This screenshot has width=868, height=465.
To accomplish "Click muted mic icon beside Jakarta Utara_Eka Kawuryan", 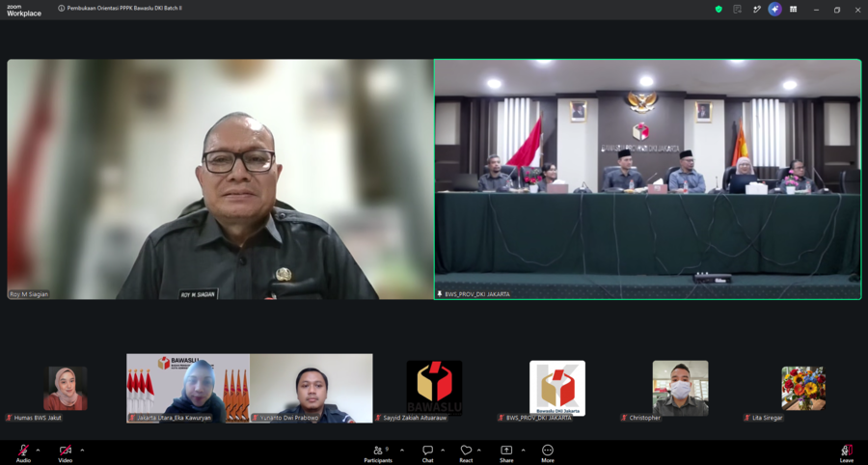I will tap(132, 418).
